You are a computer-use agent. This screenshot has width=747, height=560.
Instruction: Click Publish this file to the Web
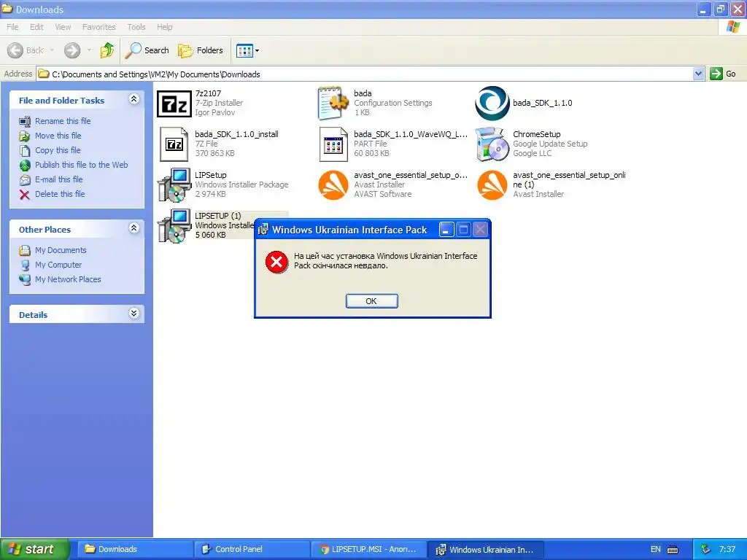point(82,165)
